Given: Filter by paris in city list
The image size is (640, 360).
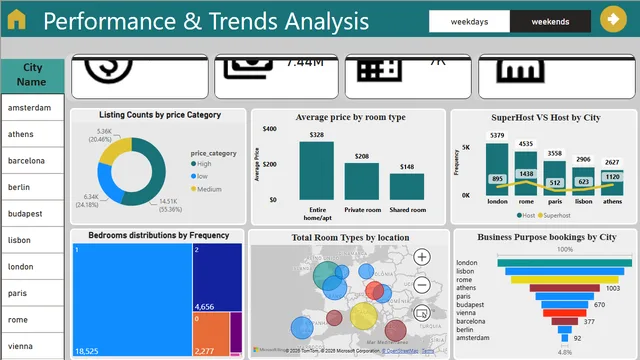Looking at the screenshot, I should 33,293.
